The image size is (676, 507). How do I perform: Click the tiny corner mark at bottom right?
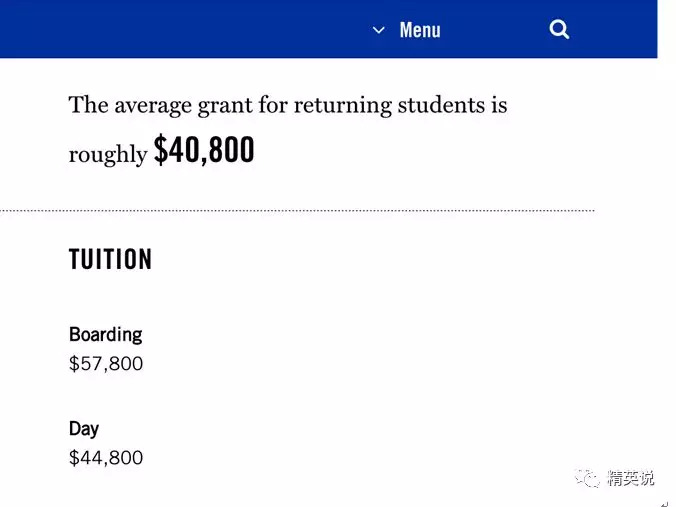(665, 503)
